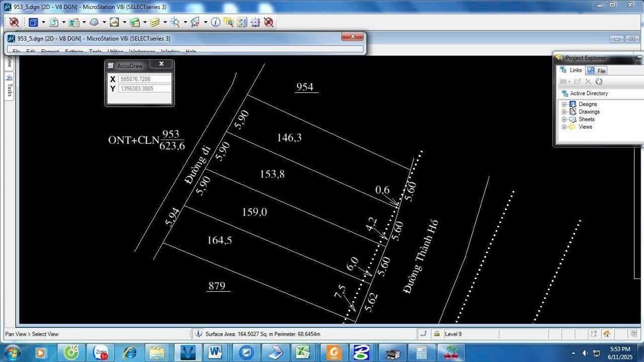Expand the Views tree node
Image resolution: width=644 pixels, height=362 pixels.
coord(564,127)
